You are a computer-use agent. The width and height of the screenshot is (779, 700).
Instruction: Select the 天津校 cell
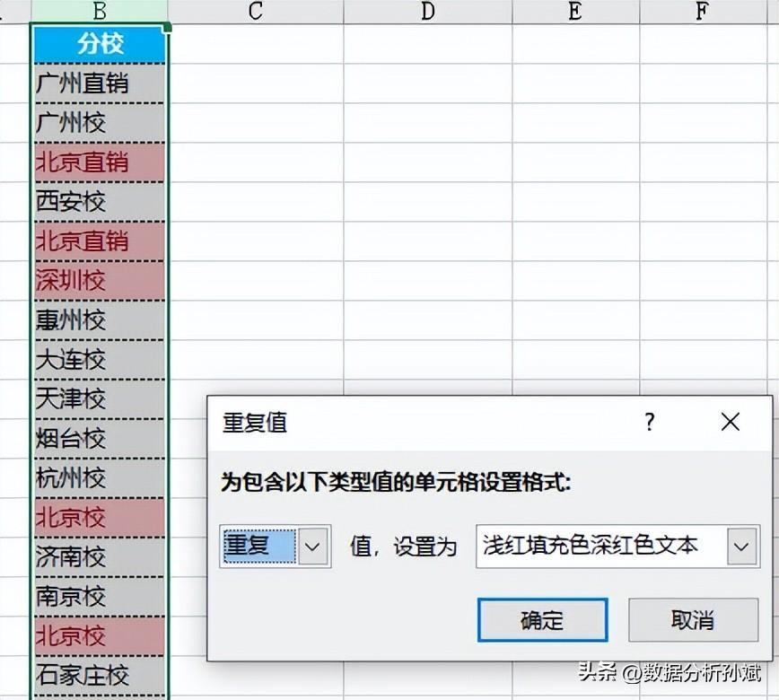(100, 399)
